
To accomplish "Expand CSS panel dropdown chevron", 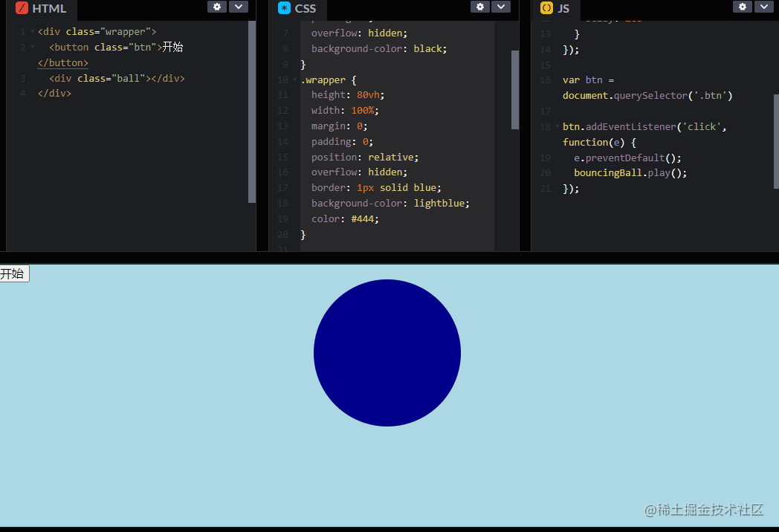I will (501, 7).
